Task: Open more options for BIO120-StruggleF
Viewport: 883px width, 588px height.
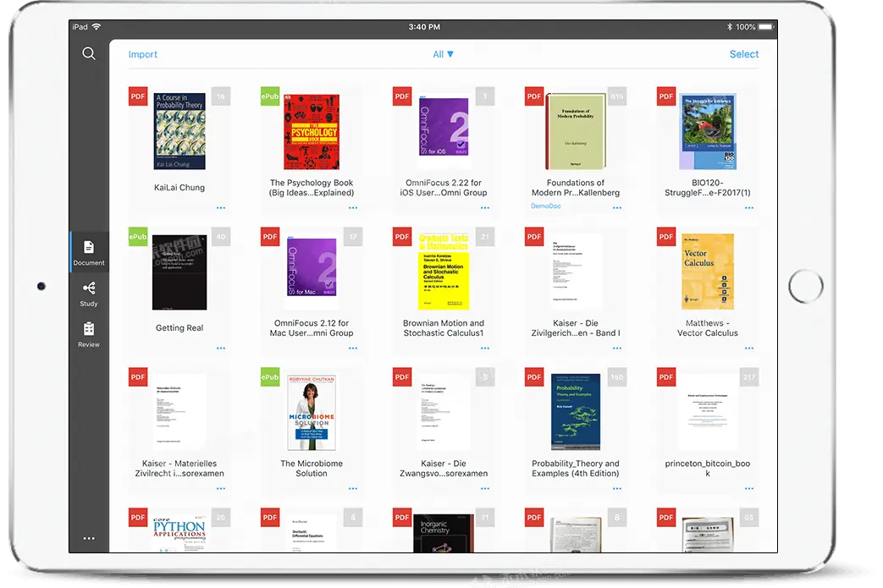Action: pos(749,207)
